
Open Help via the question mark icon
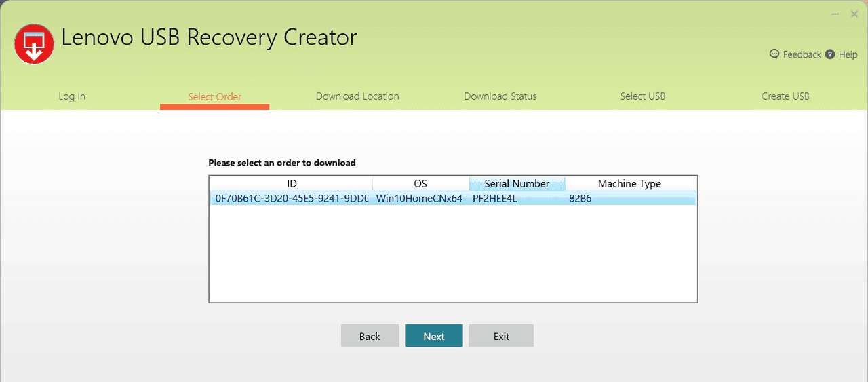830,54
